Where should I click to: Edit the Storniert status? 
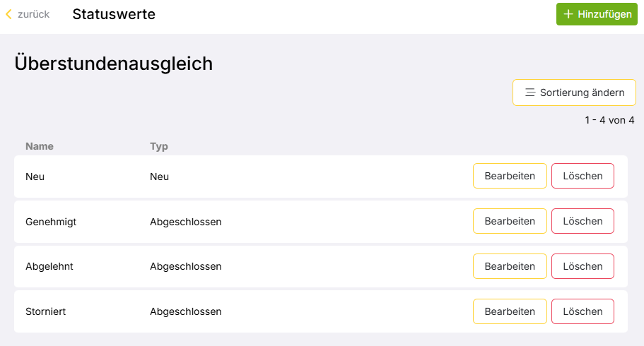pyautogui.click(x=510, y=311)
